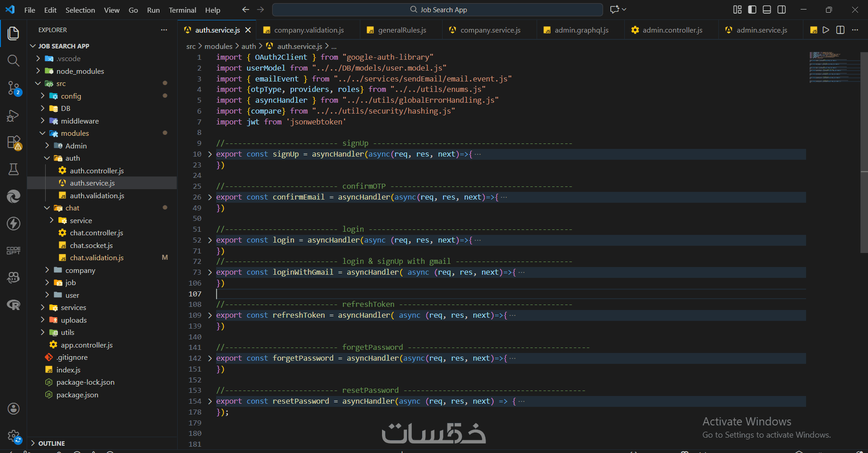The width and height of the screenshot is (868, 453).
Task: Open editor More Actions ellipsis
Action: 855,30
